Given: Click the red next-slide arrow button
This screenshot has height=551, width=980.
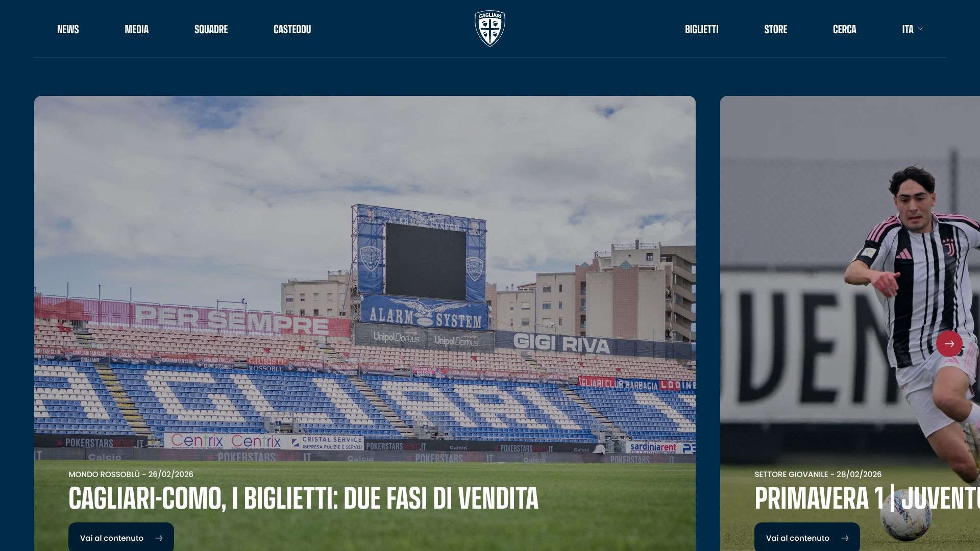Looking at the screenshot, I should click(949, 343).
